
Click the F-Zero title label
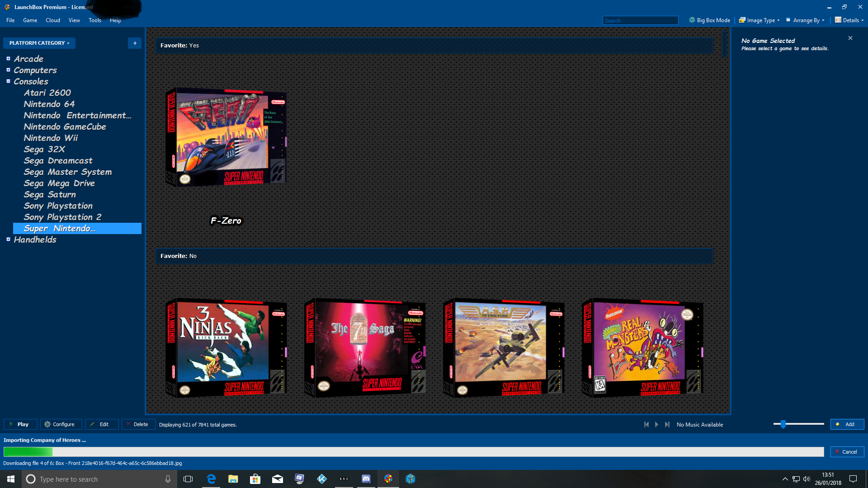[226, 221]
